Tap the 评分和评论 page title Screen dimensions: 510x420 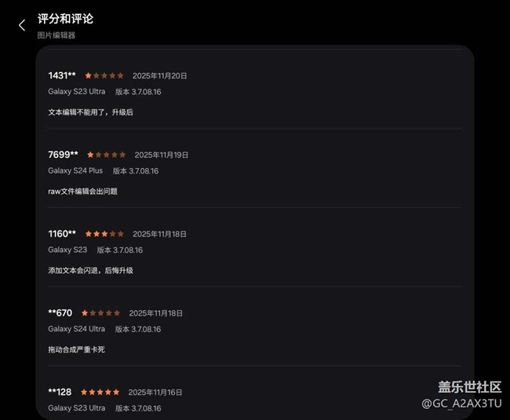click(65, 19)
